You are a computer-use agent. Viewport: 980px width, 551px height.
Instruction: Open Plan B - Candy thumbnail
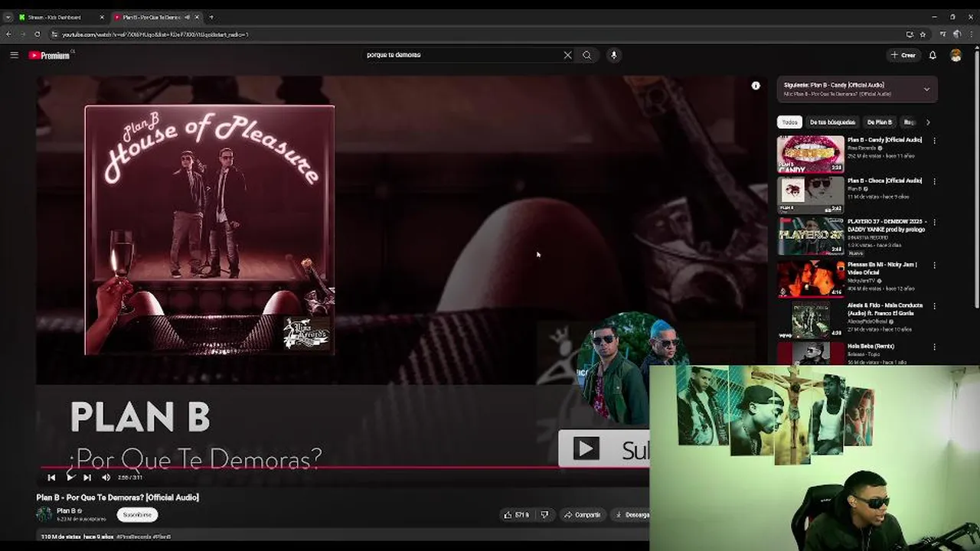[x=811, y=155]
